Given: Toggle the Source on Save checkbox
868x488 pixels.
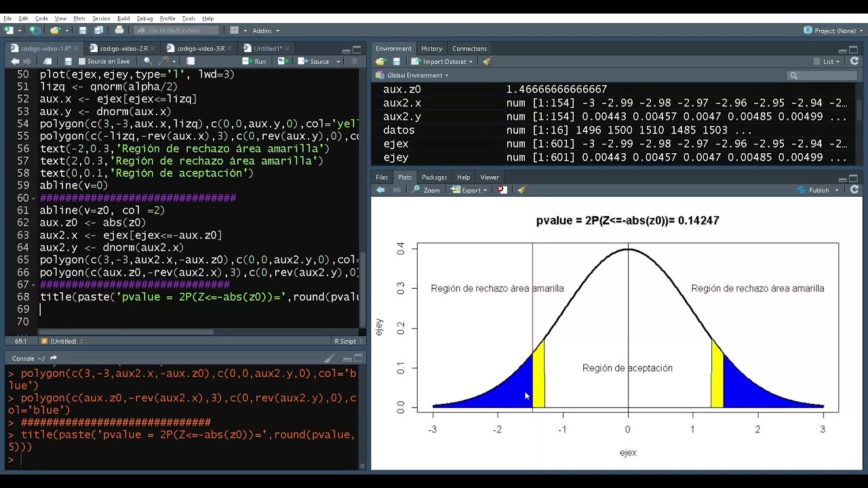Looking at the screenshot, I should point(81,62).
